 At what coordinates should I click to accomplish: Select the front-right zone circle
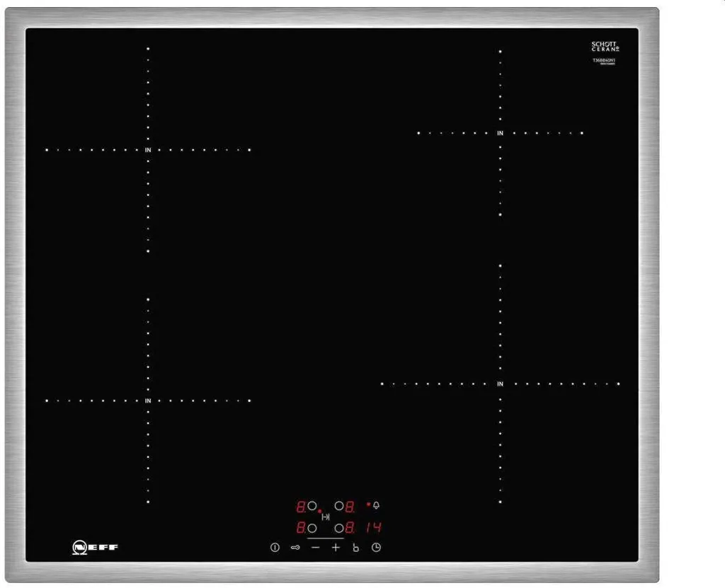pos(339,528)
